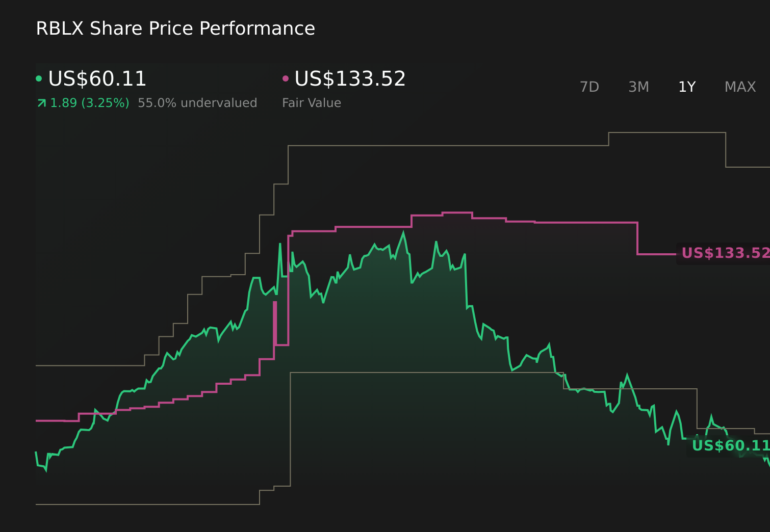Click the RBLX Share Price Performance title

(175, 29)
